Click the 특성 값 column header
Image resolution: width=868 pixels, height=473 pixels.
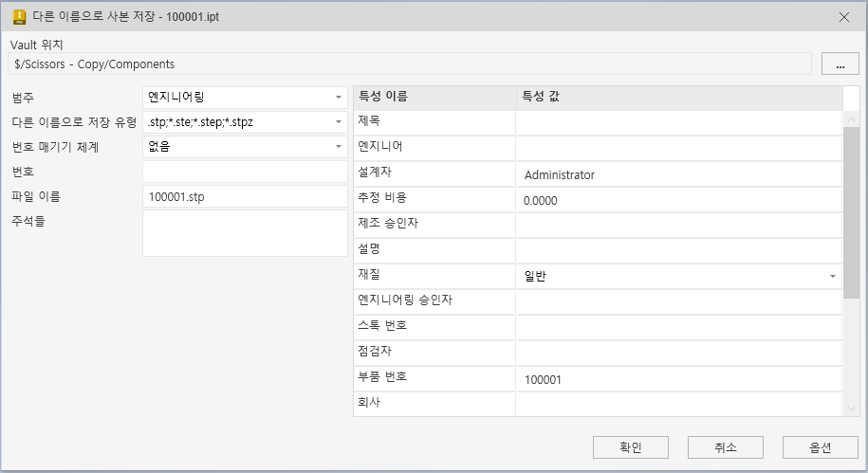click(678, 98)
